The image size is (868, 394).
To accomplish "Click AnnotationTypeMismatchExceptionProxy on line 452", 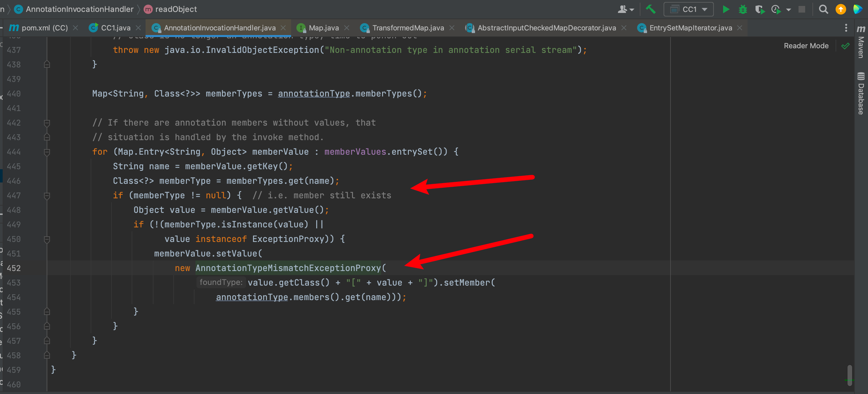I will [x=288, y=268].
